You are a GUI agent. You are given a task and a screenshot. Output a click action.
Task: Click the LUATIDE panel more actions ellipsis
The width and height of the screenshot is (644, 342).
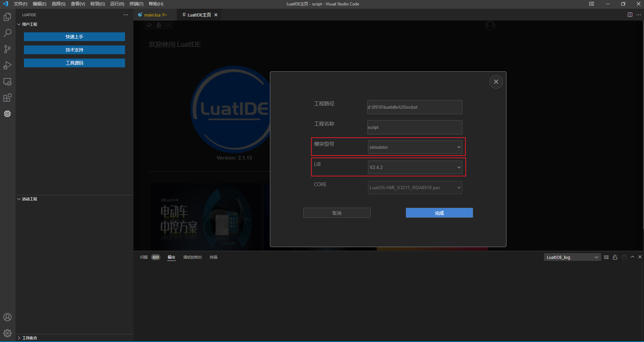126,15
